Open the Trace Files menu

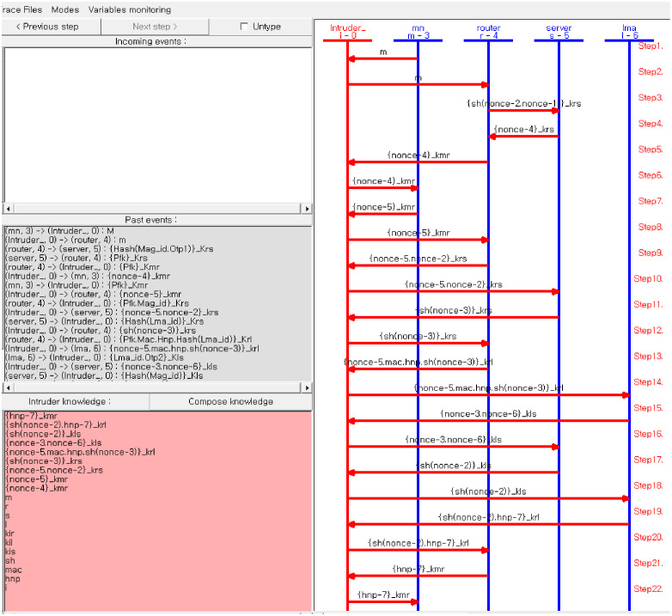[21, 9]
